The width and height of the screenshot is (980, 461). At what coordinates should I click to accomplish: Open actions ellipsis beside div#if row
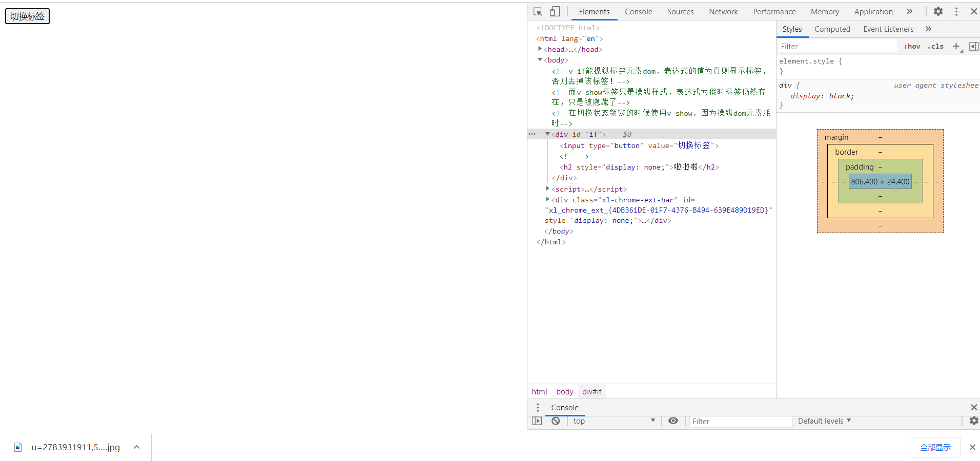[x=532, y=134]
